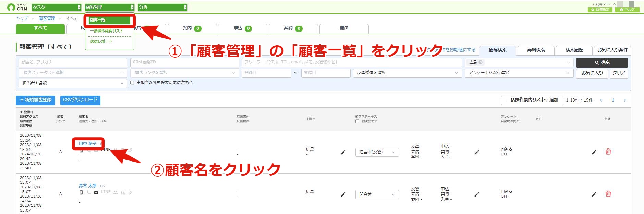Image resolution: width=644 pixels, height=214 pixels.
Task: Click the mobile device icon under 鈴木 太郎
Action: point(81,192)
